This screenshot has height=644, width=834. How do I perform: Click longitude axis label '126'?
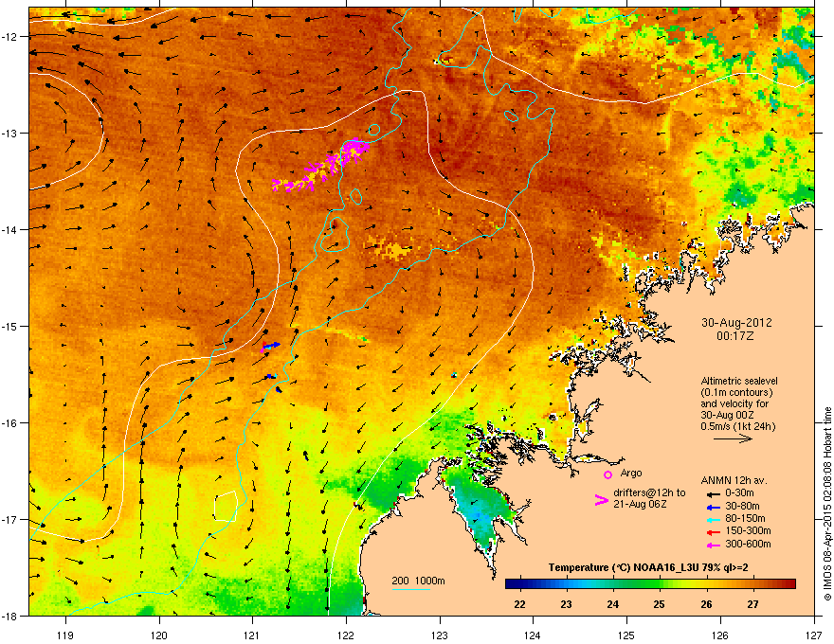pyautogui.click(x=720, y=635)
